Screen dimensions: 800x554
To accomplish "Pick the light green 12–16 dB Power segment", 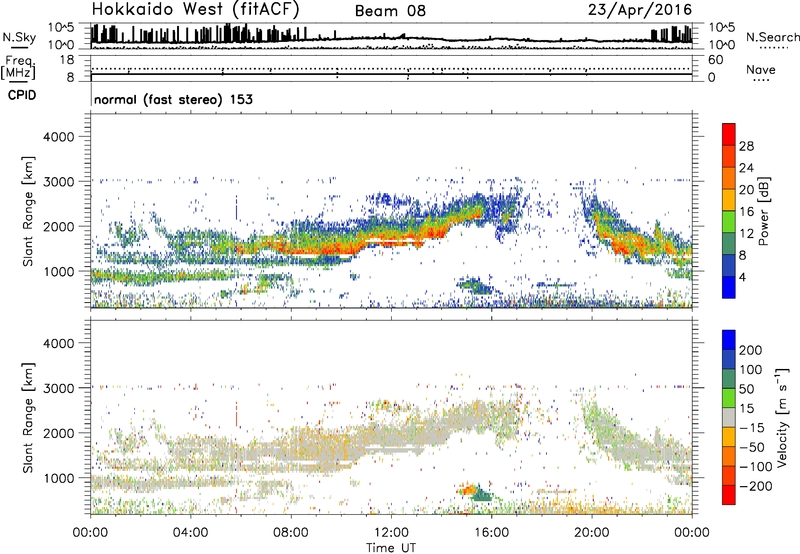I will (729, 222).
